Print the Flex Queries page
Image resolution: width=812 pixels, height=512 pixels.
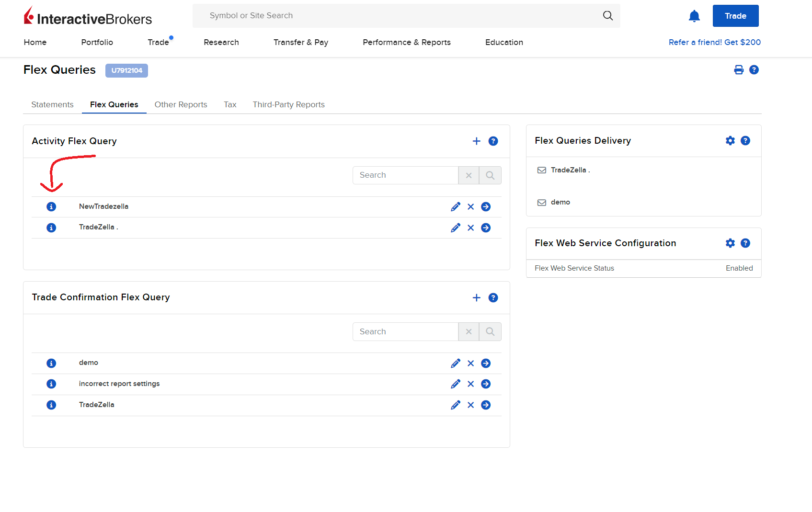click(739, 70)
